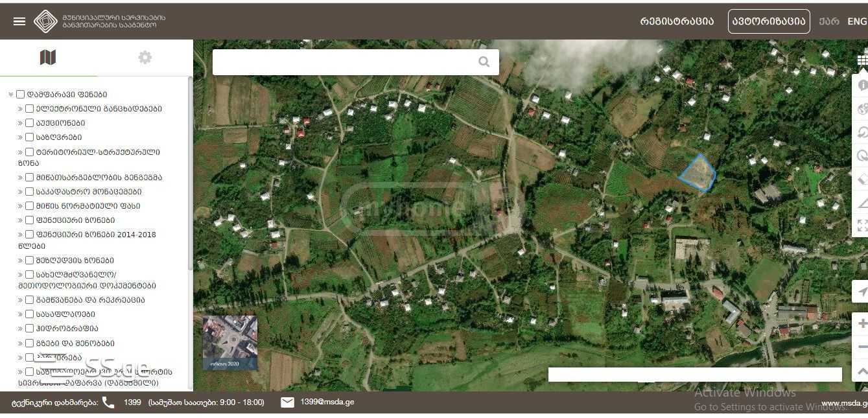868x418 pixels.
Task: Click the basemap thumbnail preview
Action: coord(230,342)
